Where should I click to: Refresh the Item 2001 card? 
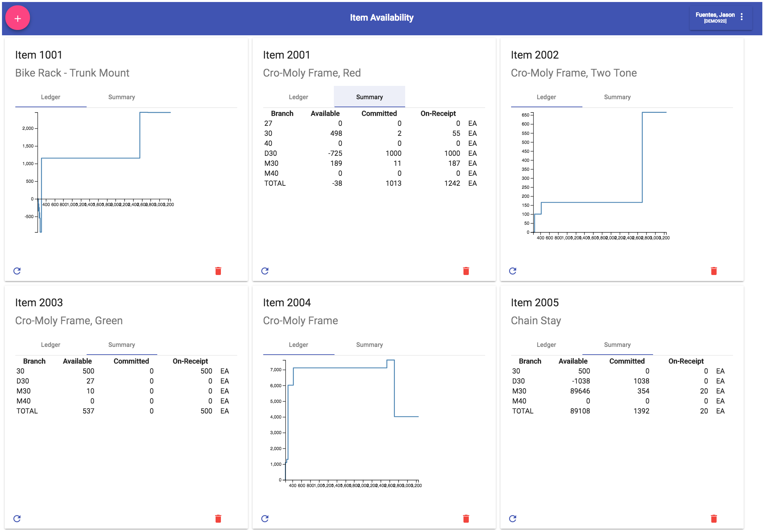265,271
